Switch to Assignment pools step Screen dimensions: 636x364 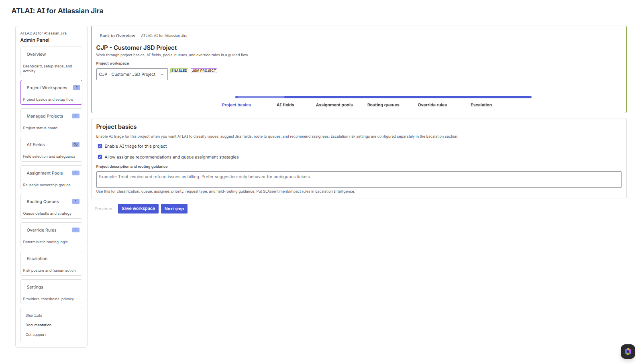(x=334, y=105)
